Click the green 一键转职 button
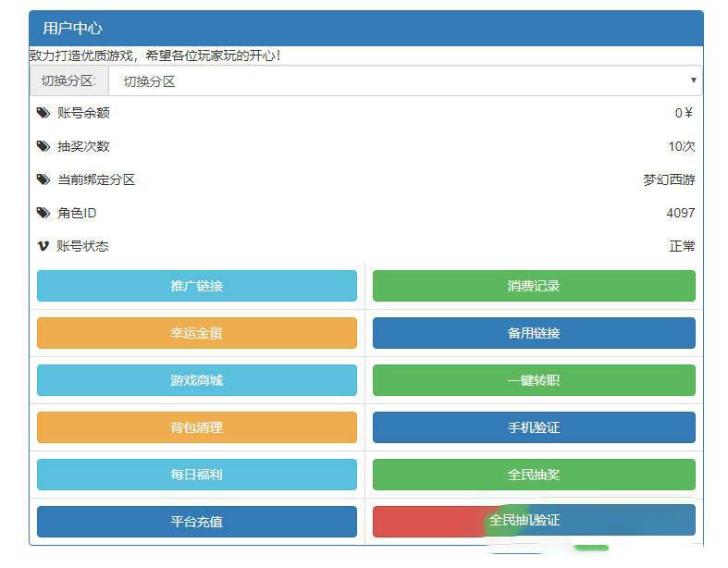Image resolution: width=728 pixels, height=568 pixels. (x=534, y=380)
